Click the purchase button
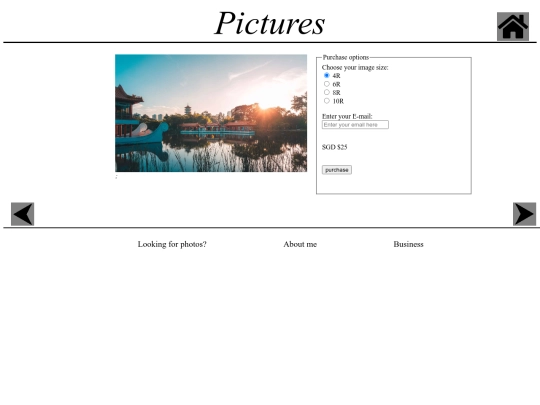 click(336, 170)
